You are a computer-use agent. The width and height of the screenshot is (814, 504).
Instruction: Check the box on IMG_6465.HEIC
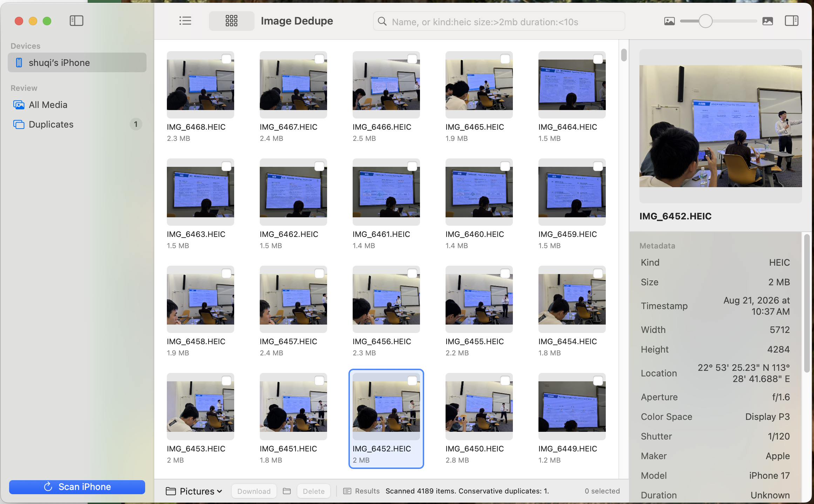[x=505, y=59]
